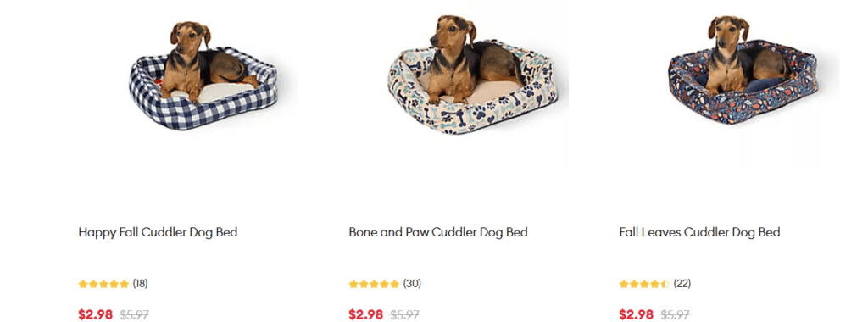Click the $2.98 sale price under Bone and Paw bed

pyautogui.click(x=366, y=315)
